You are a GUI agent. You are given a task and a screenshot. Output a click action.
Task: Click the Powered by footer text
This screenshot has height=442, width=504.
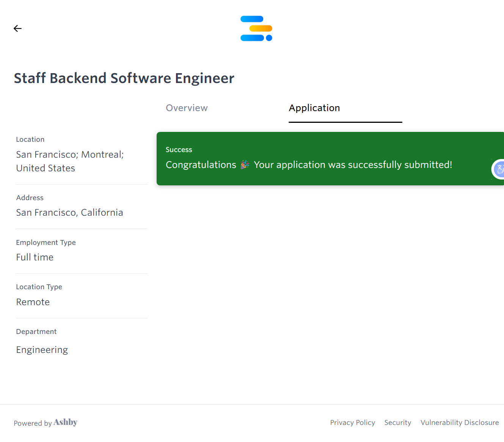click(x=33, y=423)
